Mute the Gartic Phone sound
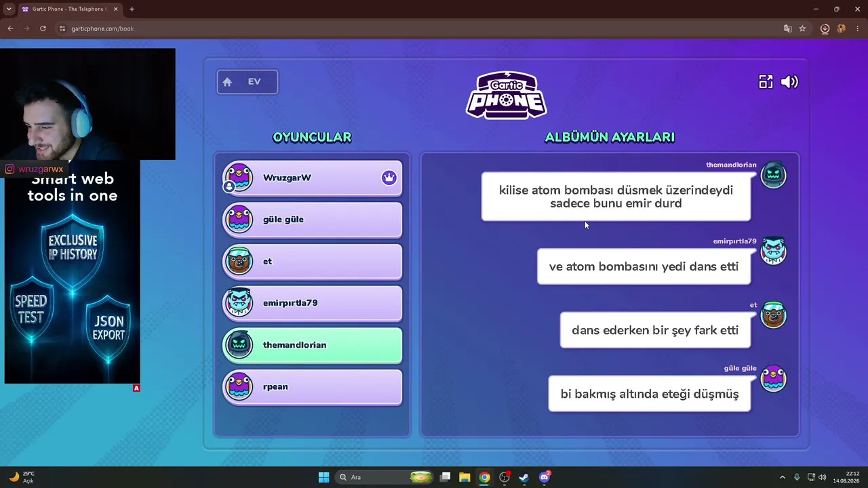This screenshot has height=488, width=868. tap(789, 82)
